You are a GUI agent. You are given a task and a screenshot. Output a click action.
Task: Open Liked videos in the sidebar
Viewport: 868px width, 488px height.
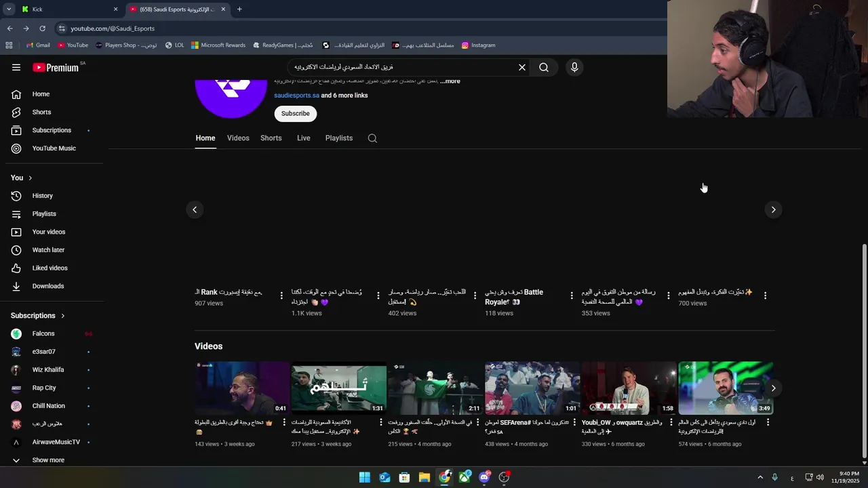click(52, 268)
